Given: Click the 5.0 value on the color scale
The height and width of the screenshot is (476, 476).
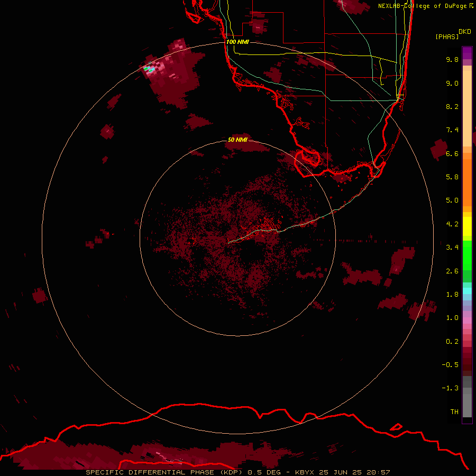Looking at the screenshot, I should (452, 200).
